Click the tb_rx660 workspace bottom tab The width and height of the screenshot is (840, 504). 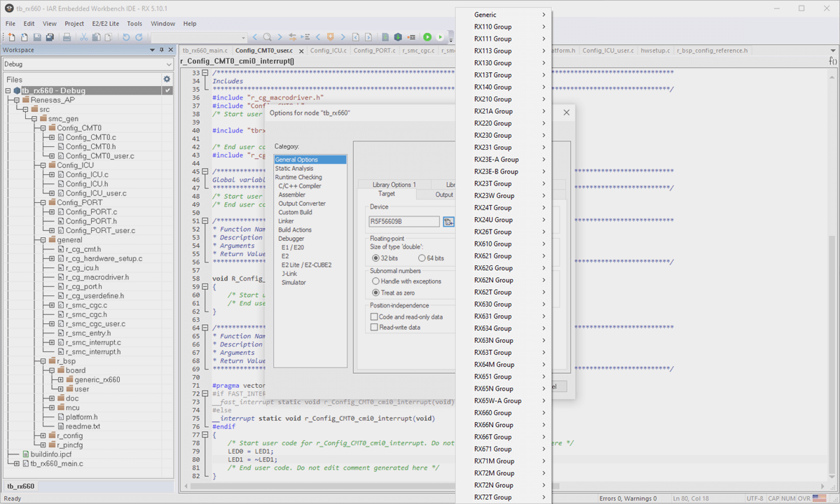21,486
